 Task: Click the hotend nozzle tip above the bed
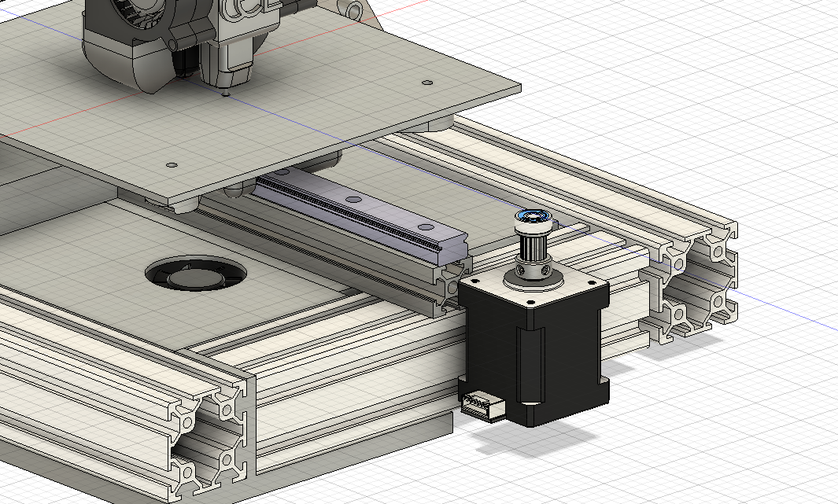point(226,92)
